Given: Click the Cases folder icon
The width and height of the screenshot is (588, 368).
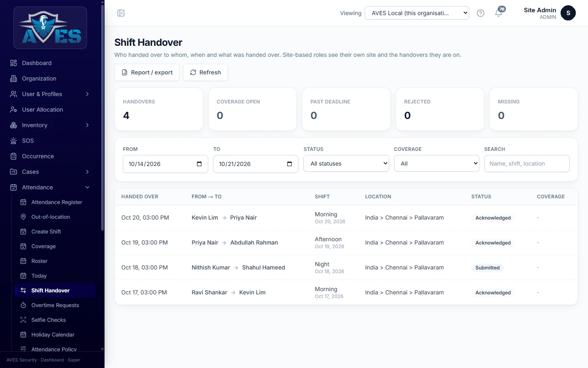Looking at the screenshot, I should (x=13, y=172).
